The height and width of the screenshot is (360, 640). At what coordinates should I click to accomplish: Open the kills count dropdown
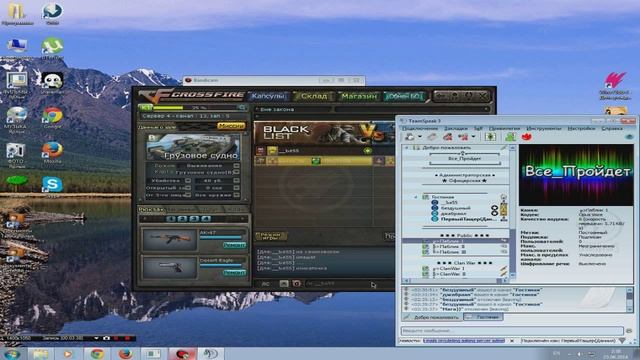click(x=236, y=180)
